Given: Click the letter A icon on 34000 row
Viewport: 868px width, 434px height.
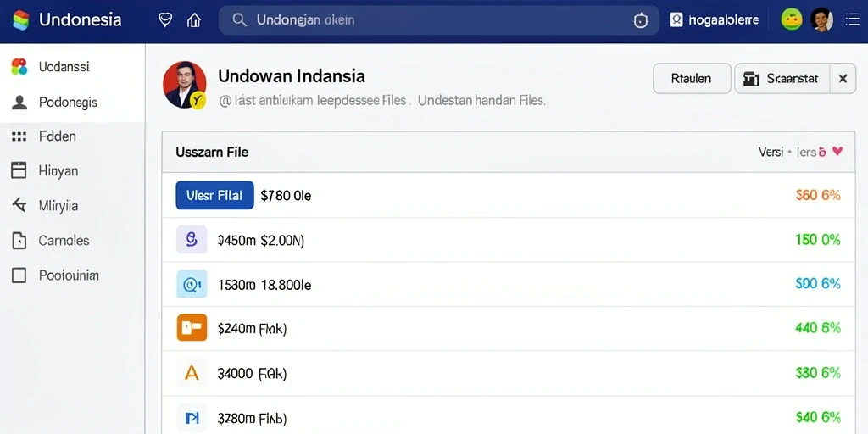Looking at the screenshot, I should point(192,373).
